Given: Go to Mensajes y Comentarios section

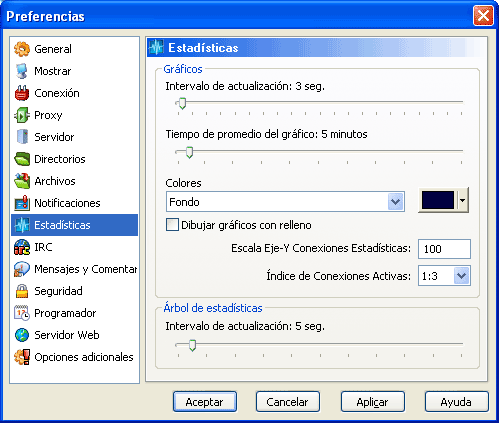Looking at the screenshot, I should pyautogui.click(x=75, y=269).
